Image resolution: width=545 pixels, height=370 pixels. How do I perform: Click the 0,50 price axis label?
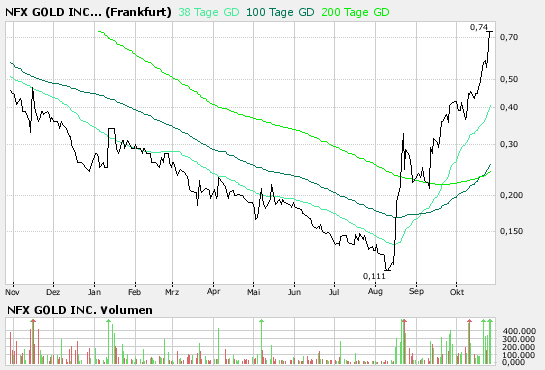click(509, 79)
